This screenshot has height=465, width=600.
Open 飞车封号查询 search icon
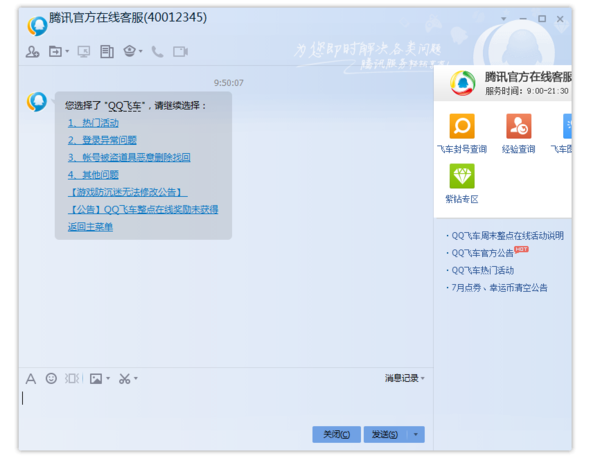[462, 126]
